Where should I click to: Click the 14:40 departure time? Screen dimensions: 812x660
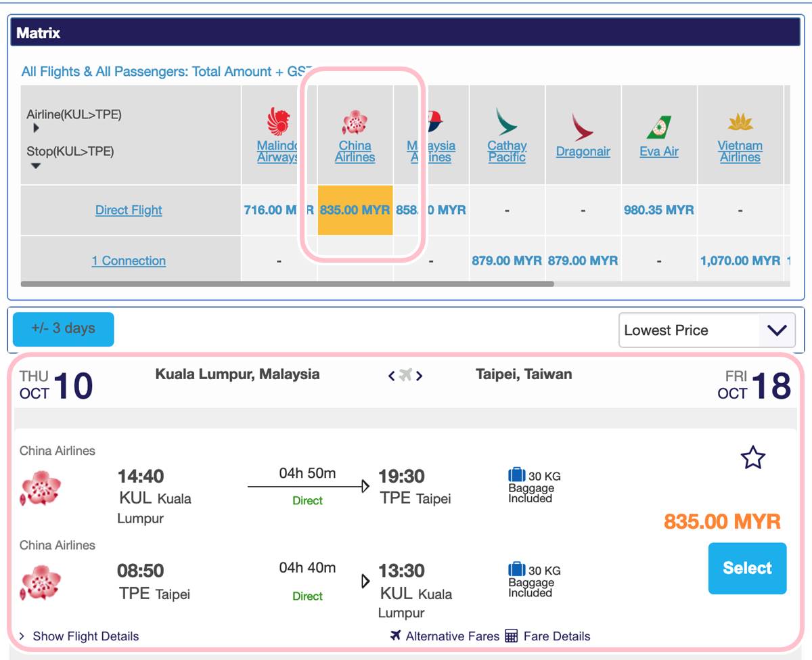[x=141, y=477]
